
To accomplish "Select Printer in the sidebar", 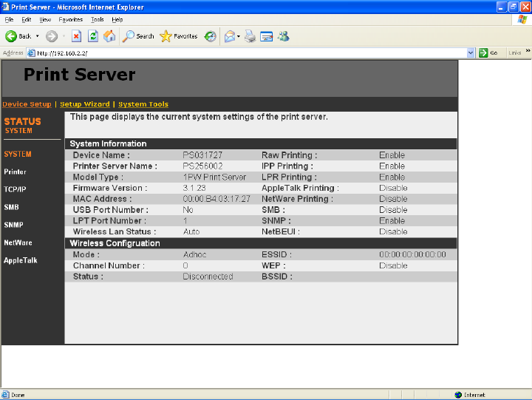I will [15, 172].
